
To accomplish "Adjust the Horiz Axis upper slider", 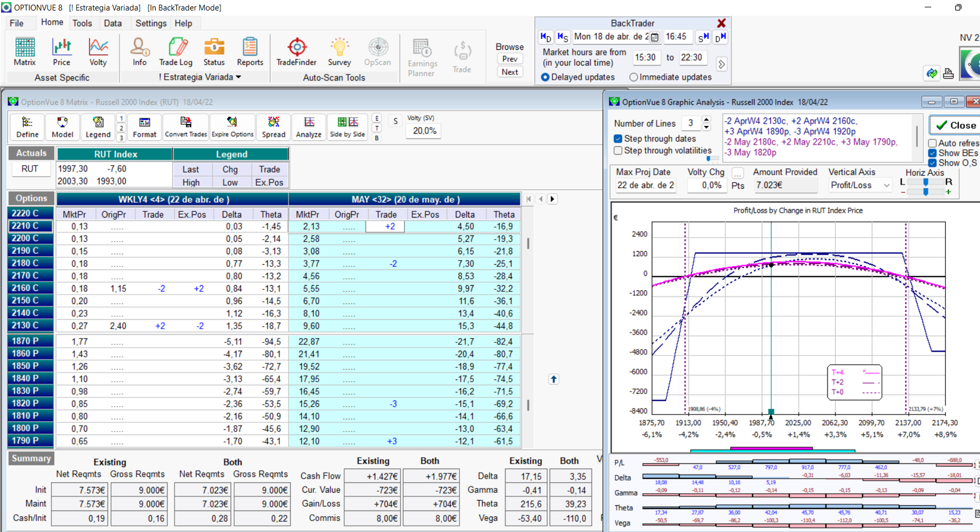I will tap(926, 182).
